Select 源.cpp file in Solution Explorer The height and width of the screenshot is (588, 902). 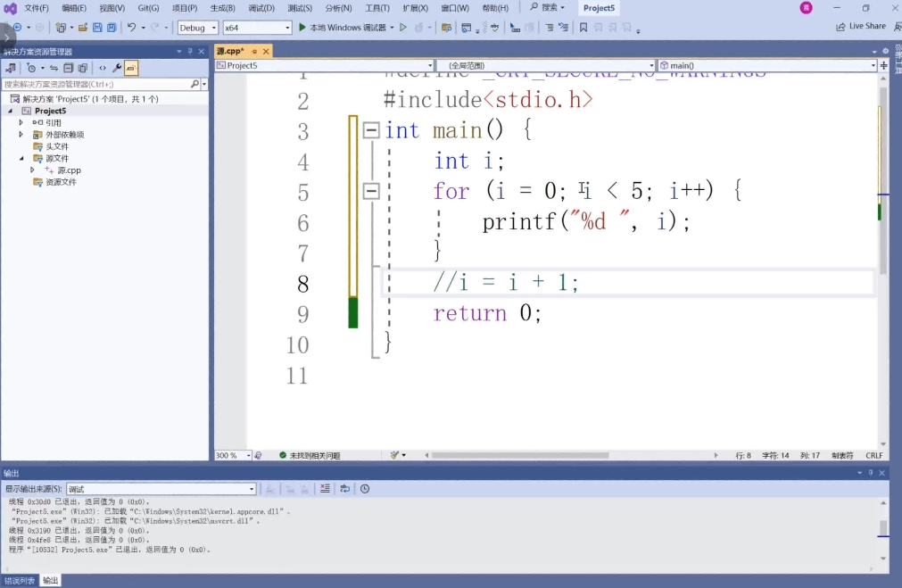[69, 170]
